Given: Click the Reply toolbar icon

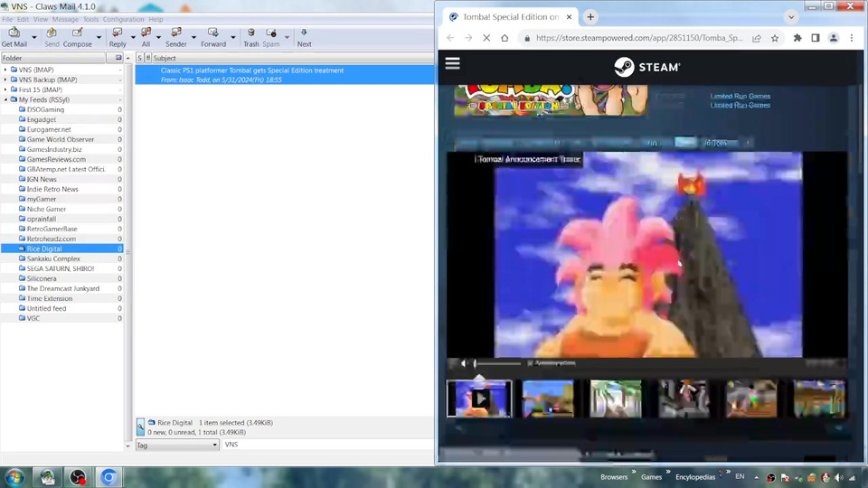Looking at the screenshot, I should click(118, 37).
